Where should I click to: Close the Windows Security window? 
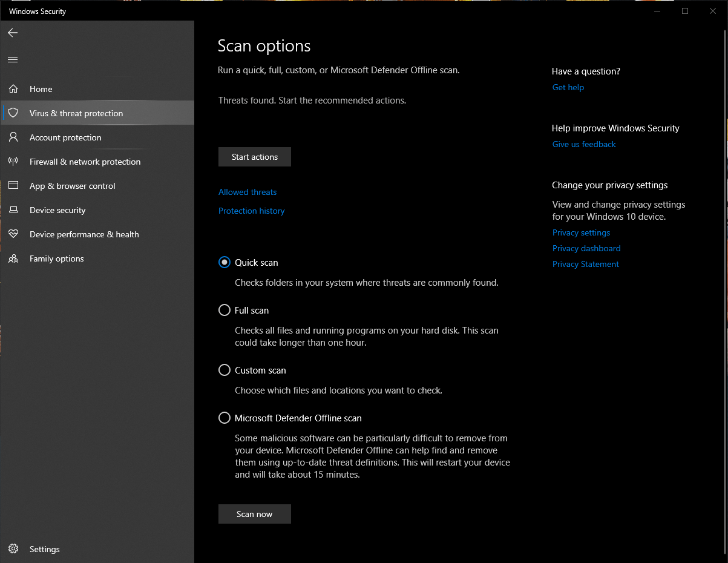pos(713,11)
